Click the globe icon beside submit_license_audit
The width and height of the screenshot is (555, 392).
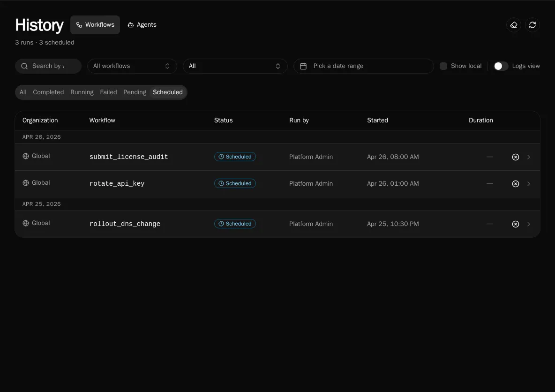26,156
